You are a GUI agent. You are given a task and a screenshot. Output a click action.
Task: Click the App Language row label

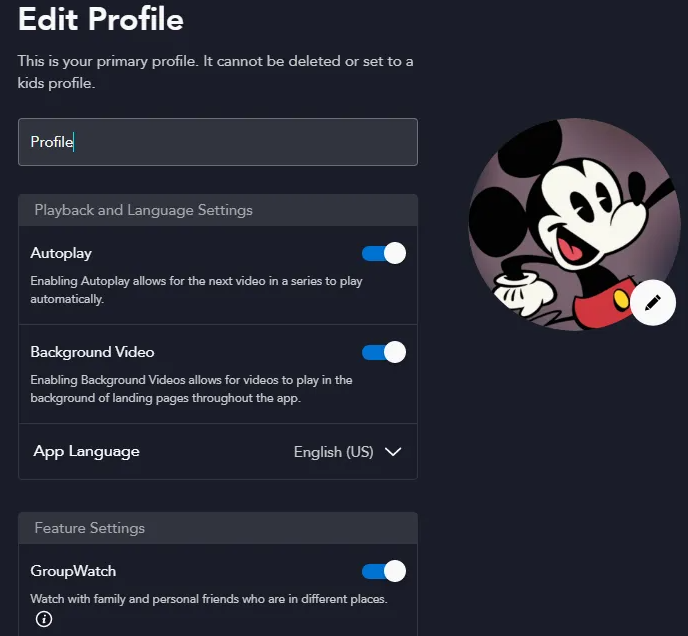pyautogui.click(x=86, y=452)
